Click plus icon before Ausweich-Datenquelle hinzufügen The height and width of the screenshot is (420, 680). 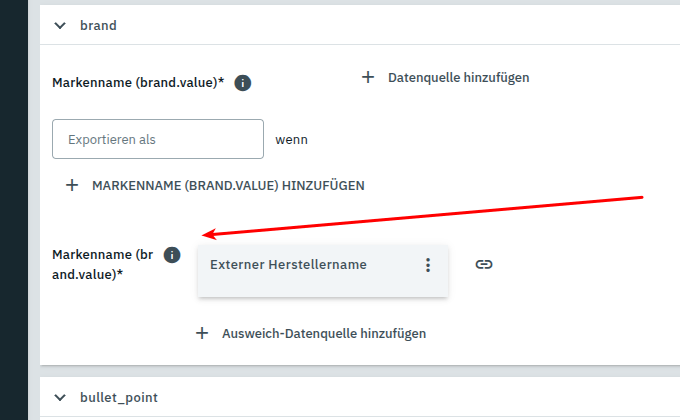pyautogui.click(x=202, y=333)
